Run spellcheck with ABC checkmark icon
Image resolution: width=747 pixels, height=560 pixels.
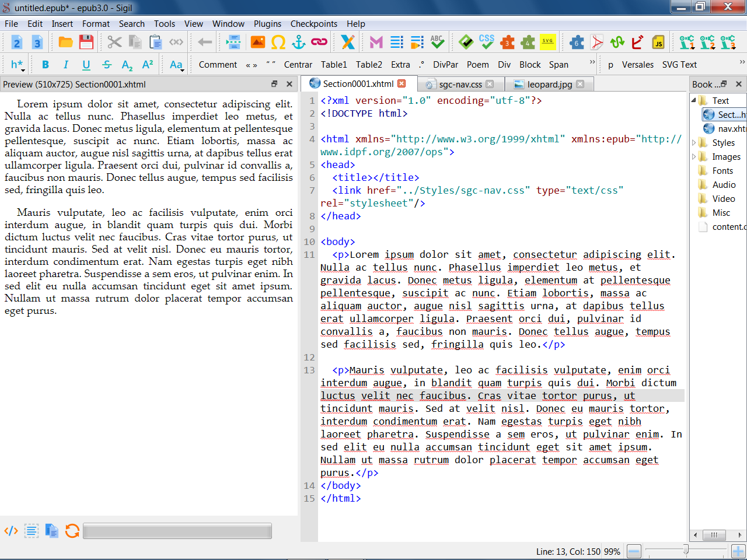pos(437,42)
